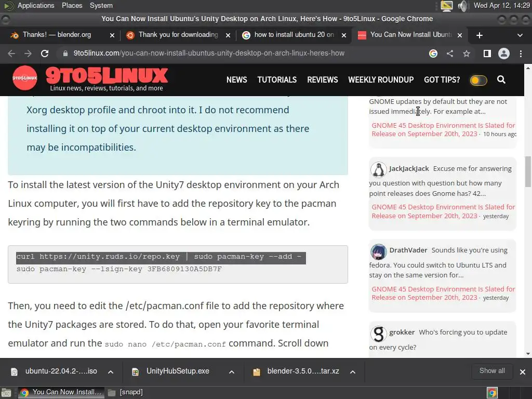
Task: Click DrathVader's avatar image
Action: click(x=378, y=251)
